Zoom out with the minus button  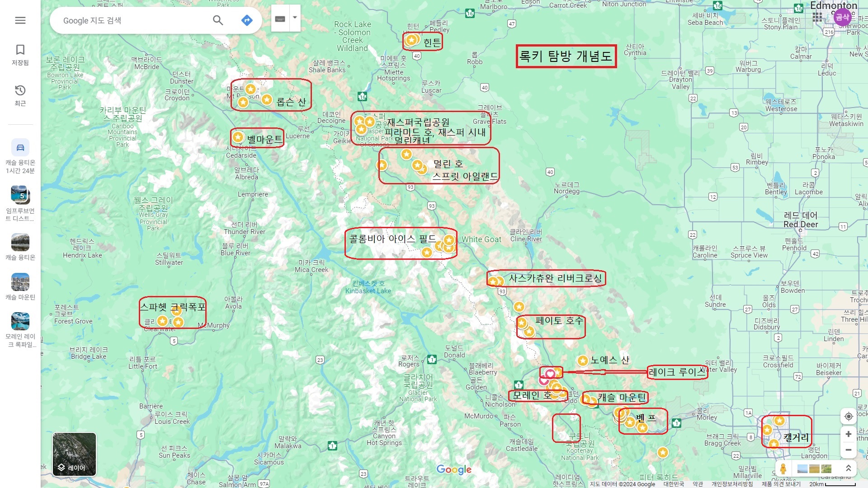coord(849,450)
